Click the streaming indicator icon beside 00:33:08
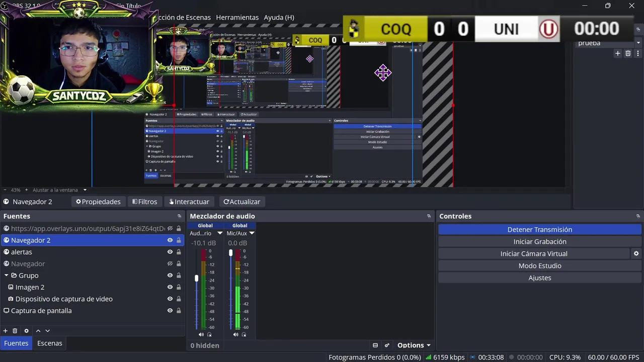The height and width of the screenshot is (362, 644). [472, 357]
